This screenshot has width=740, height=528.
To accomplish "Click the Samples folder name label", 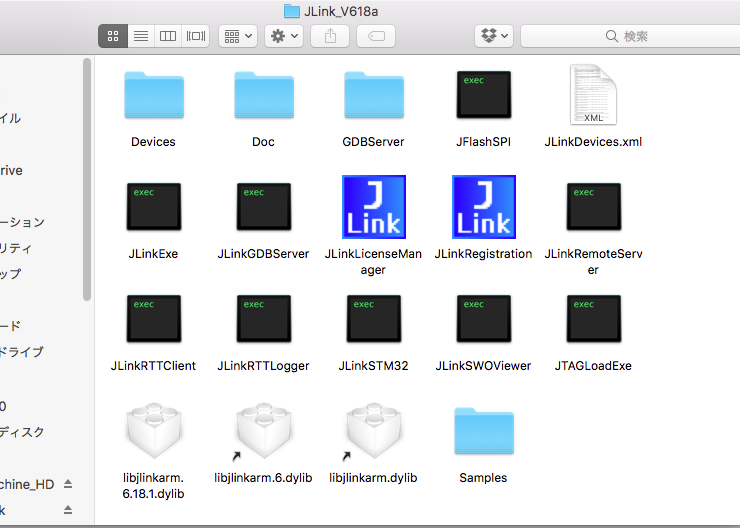I will point(483,478).
